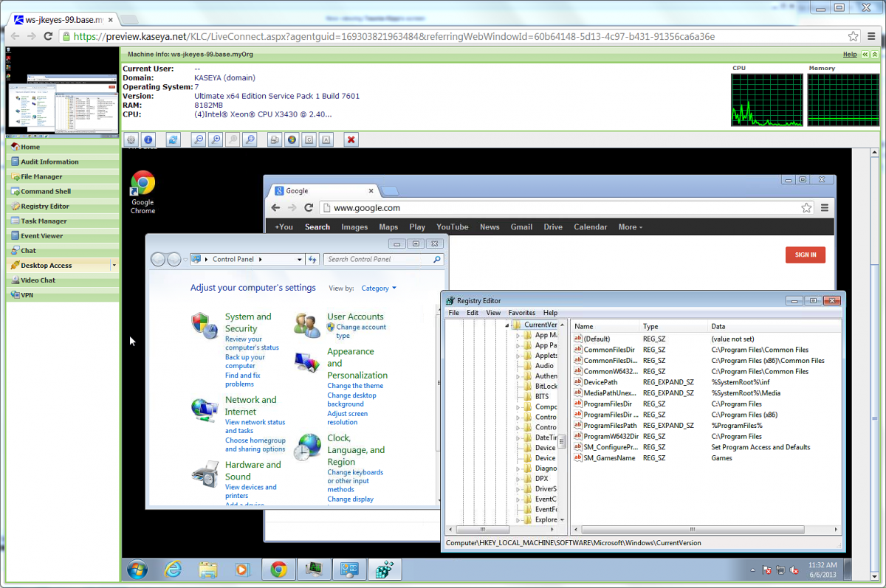Viewport: 886px width, 588px height.
Task: Click the zoom out magnifier icon
Action: 198,139
